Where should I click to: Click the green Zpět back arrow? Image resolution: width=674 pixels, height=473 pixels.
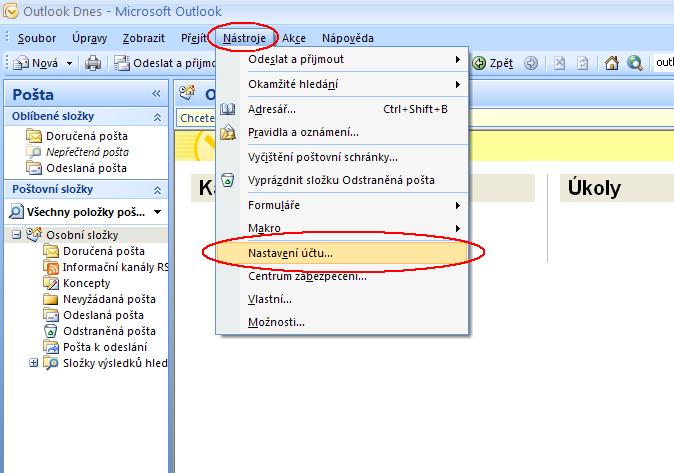[479, 63]
